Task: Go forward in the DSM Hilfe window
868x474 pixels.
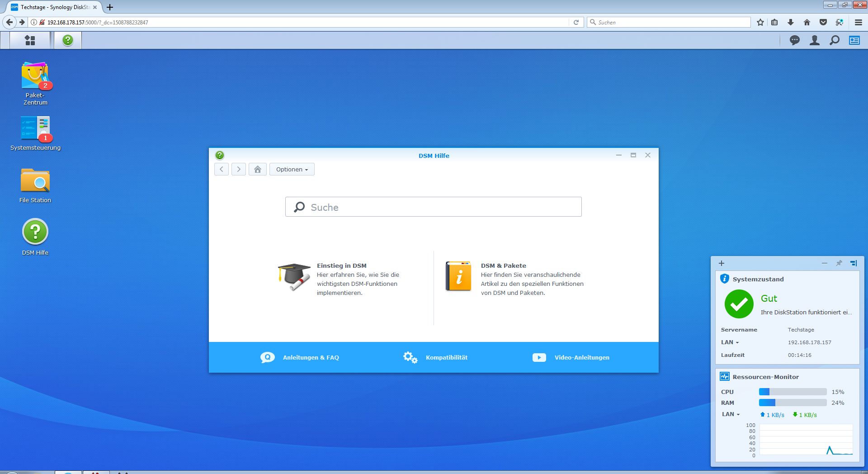Action: (x=239, y=169)
